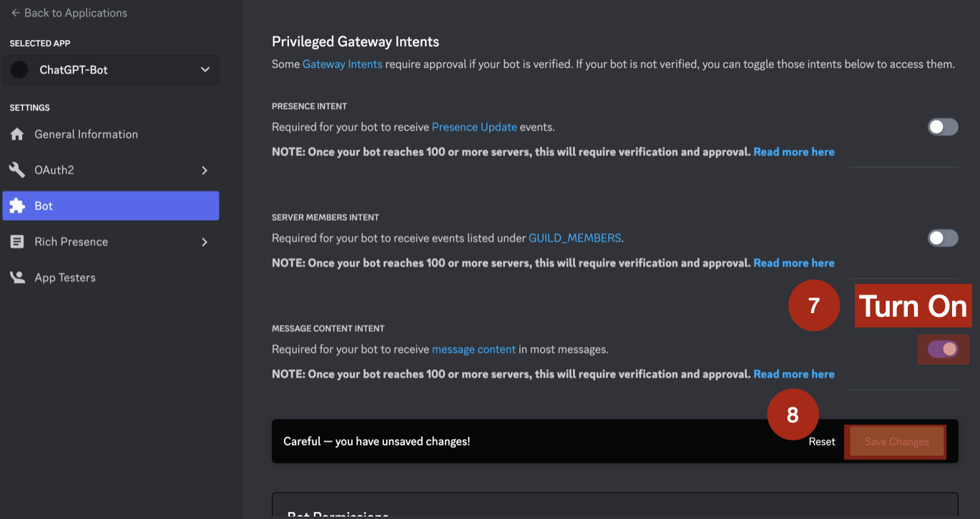Viewport: 980px width, 519px height.
Task: Click the ChatGPT-Bot application avatar
Action: pyautogui.click(x=22, y=69)
